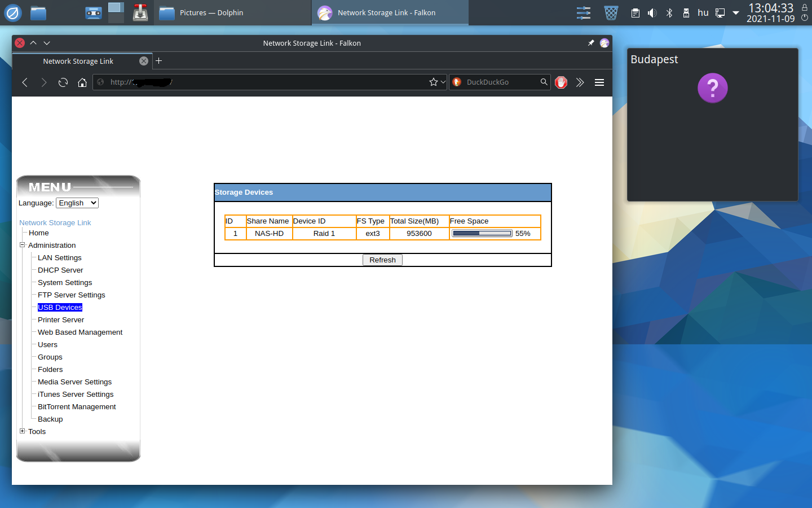
Task: Click the power icon to leave session
Action: point(805,18)
